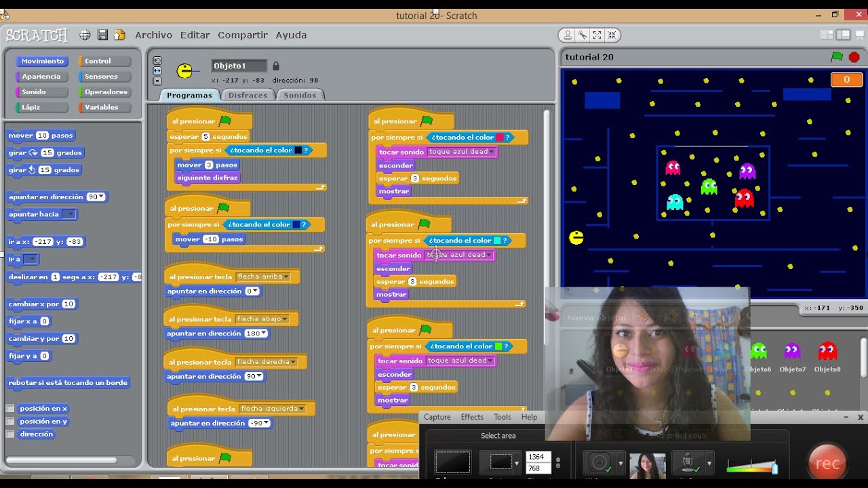The height and width of the screenshot is (488, 868).
Task: Open 'apuntar en dirección 90' palette dropdown
Action: click(101, 197)
